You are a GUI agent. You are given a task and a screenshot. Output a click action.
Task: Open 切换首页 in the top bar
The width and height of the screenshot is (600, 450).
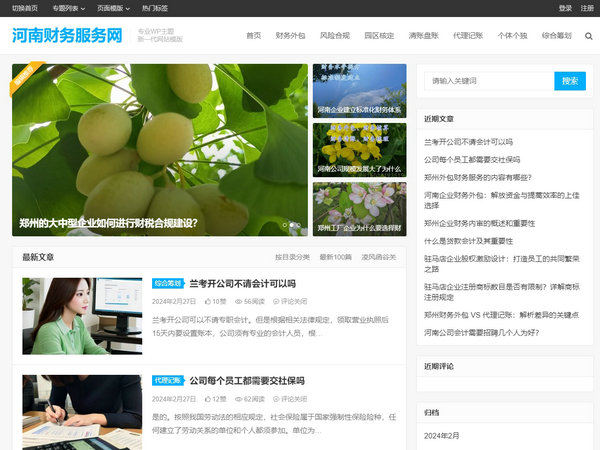point(25,8)
